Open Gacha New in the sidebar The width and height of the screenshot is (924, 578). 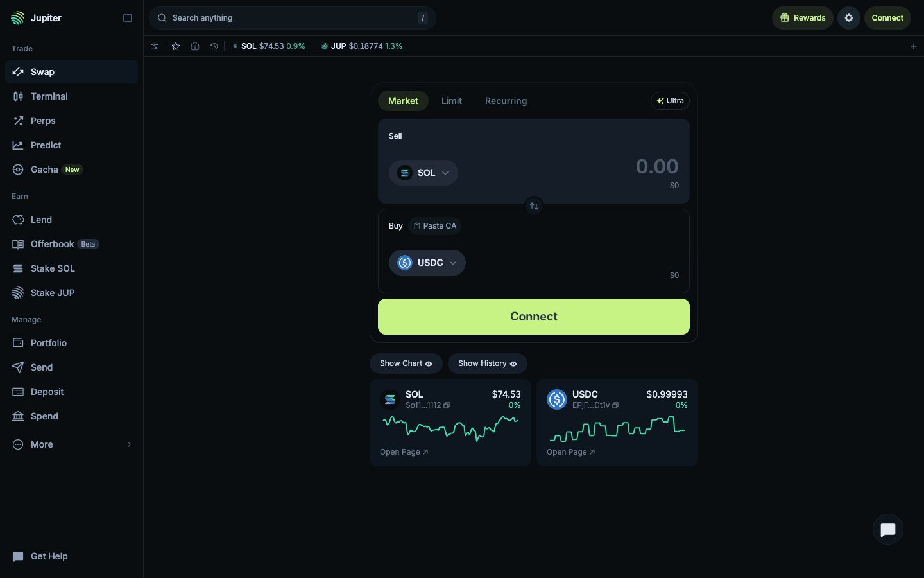[x=71, y=170]
